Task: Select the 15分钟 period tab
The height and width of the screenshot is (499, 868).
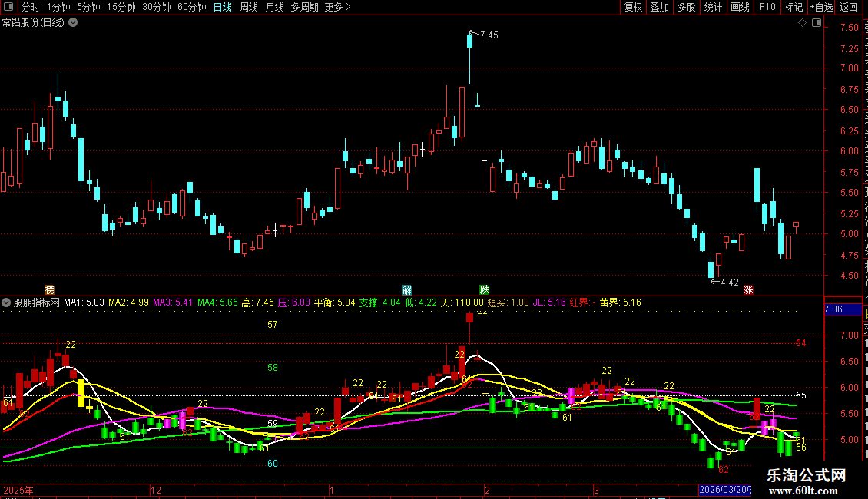Action: 121,7
